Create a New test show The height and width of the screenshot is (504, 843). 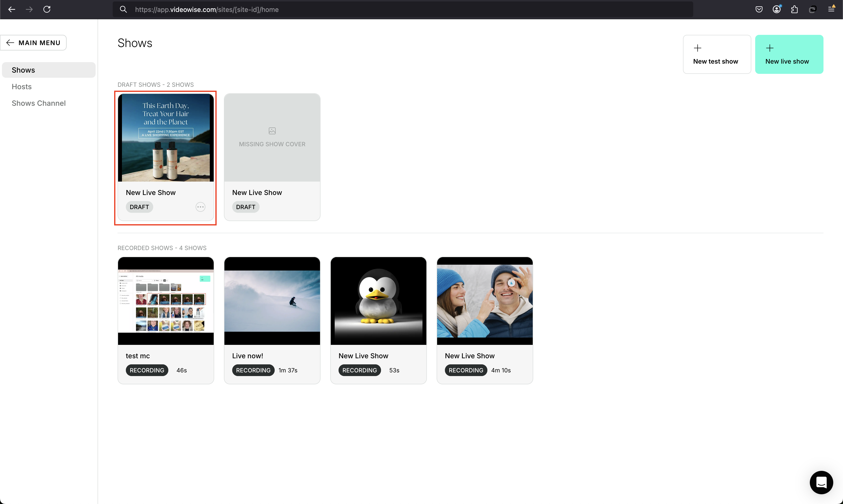[717, 54]
